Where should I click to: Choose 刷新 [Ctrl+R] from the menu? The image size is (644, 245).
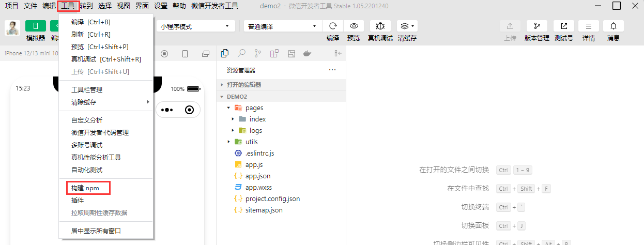pyautogui.click(x=106, y=35)
